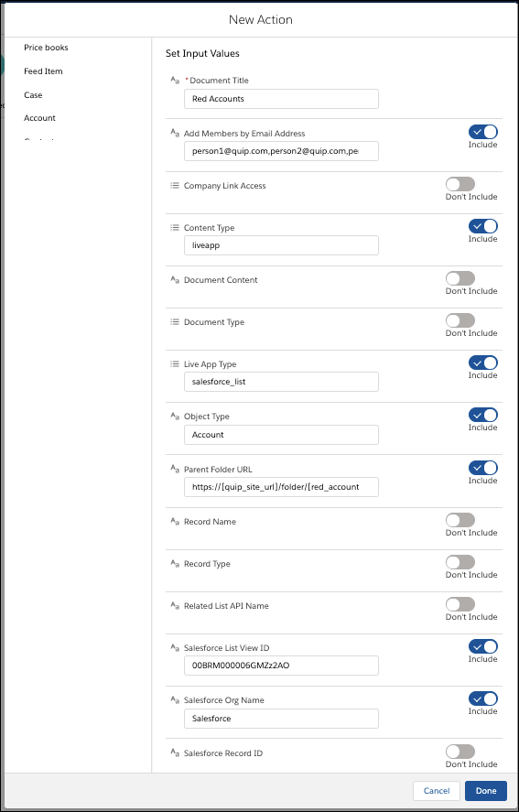Select Price books in the left list

pyautogui.click(x=46, y=48)
